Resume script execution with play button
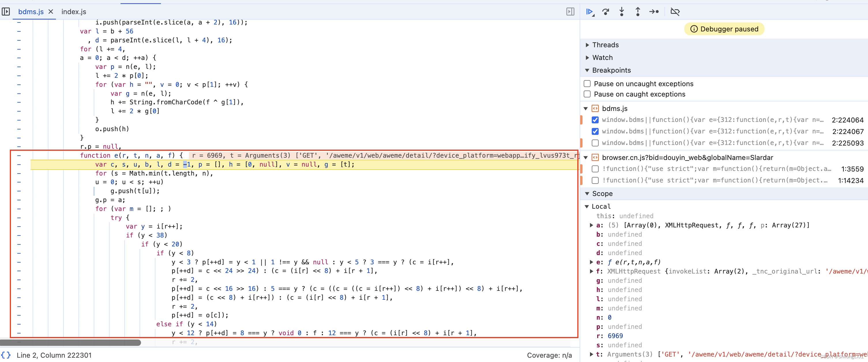Screen dimensions: 868x362 (589, 12)
